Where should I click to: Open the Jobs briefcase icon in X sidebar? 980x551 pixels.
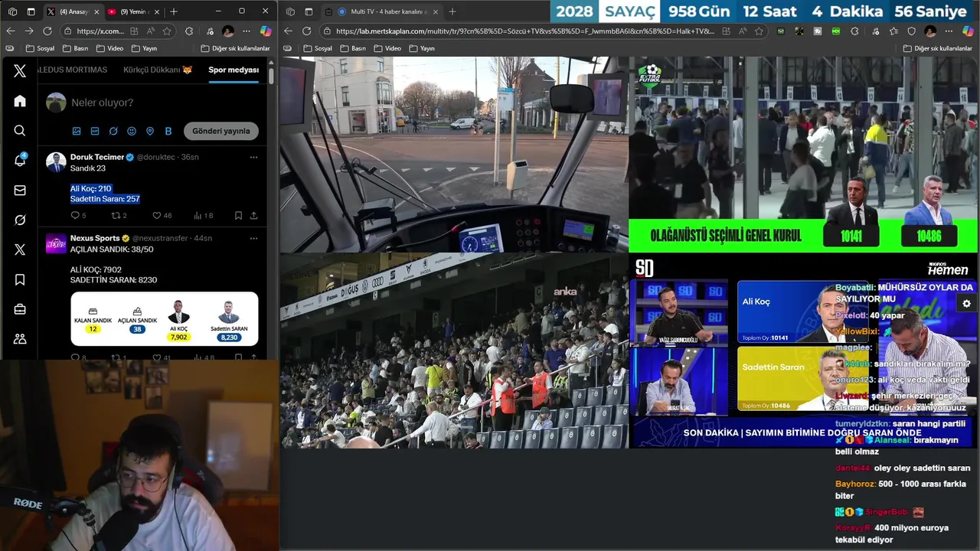click(20, 309)
